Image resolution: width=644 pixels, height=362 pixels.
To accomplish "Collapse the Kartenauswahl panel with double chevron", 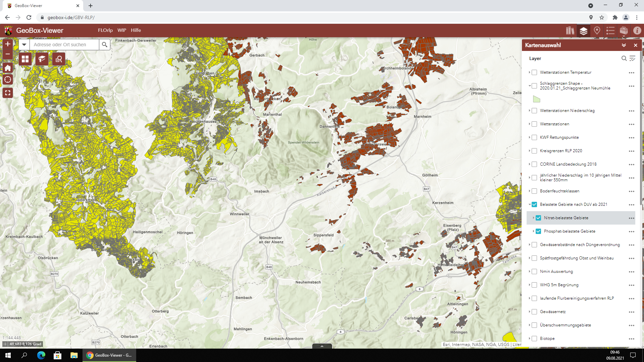I will point(624,45).
